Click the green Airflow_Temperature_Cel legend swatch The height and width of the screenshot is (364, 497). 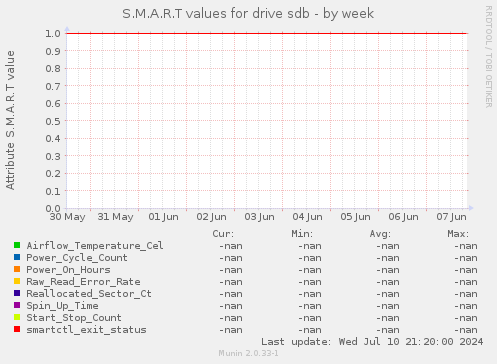(17, 245)
